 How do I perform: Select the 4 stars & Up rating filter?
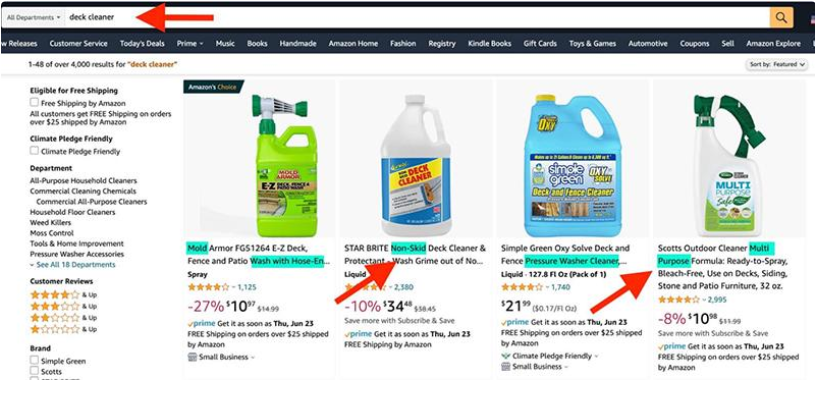(63, 295)
